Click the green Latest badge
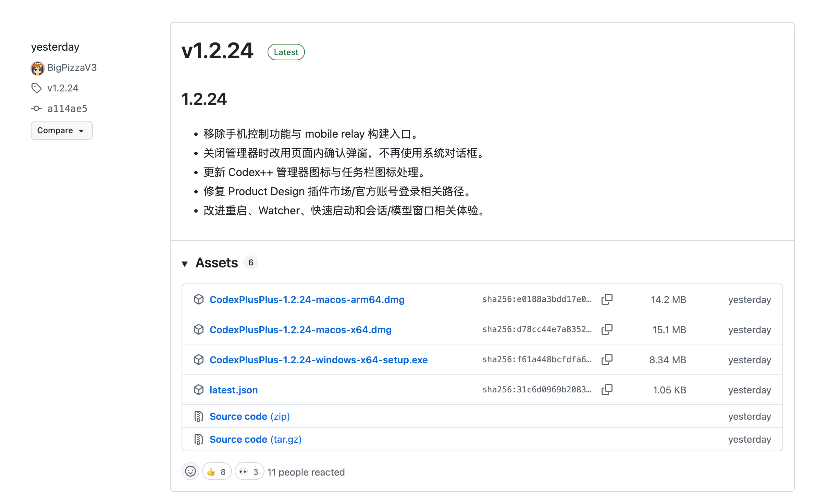This screenshot has height=504, width=816. 286,52
